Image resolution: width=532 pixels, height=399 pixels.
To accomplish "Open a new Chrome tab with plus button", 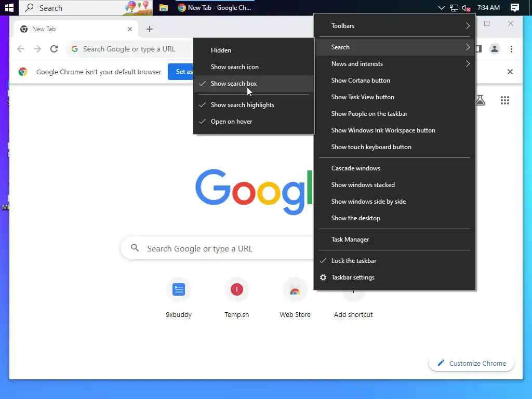I will pyautogui.click(x=149, y=29).
